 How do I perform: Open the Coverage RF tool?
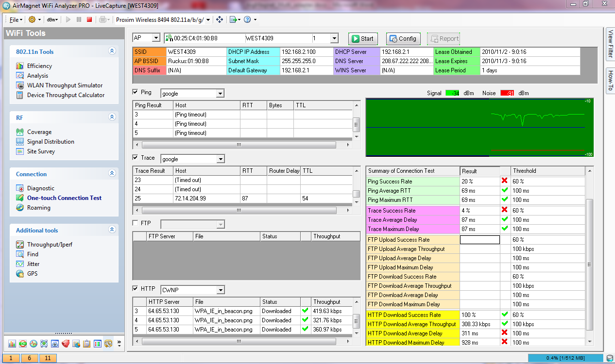[x=39, y=132]
